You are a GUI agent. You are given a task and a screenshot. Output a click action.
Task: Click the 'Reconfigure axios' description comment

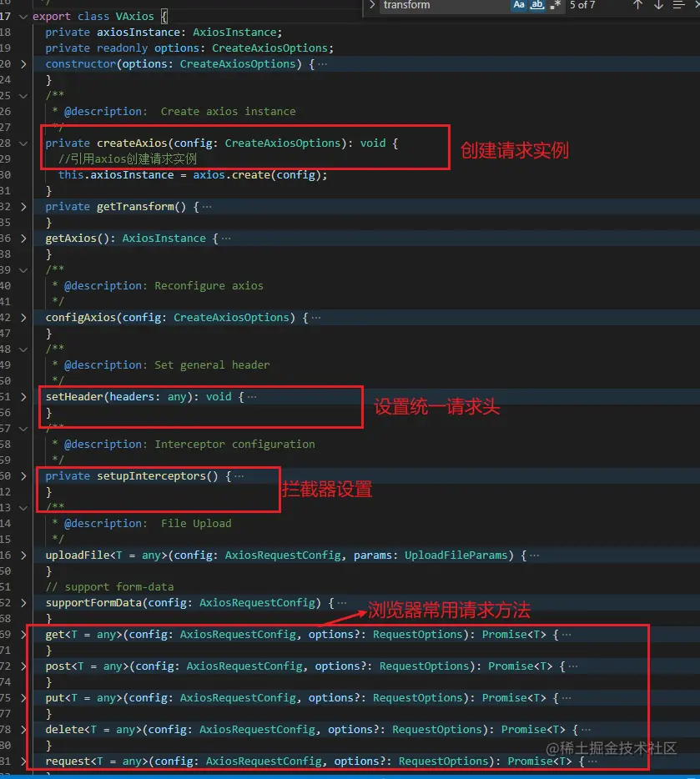point(209,286)
